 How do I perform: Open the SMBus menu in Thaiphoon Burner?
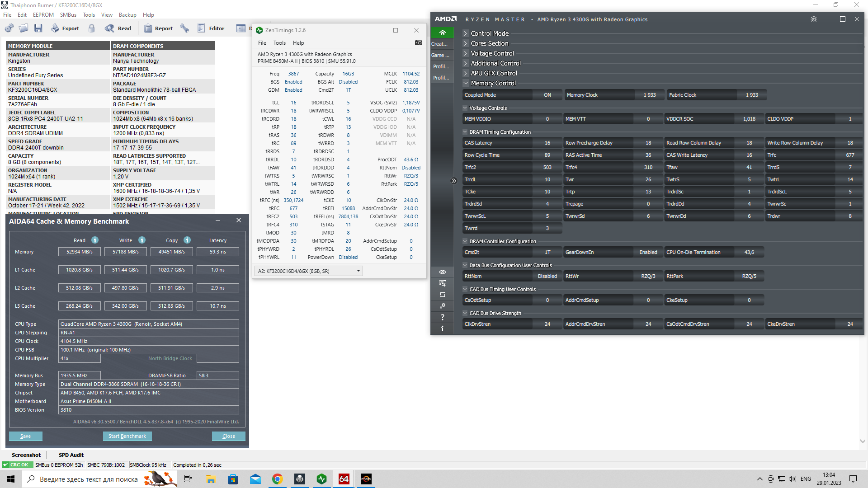coord(68,15)
